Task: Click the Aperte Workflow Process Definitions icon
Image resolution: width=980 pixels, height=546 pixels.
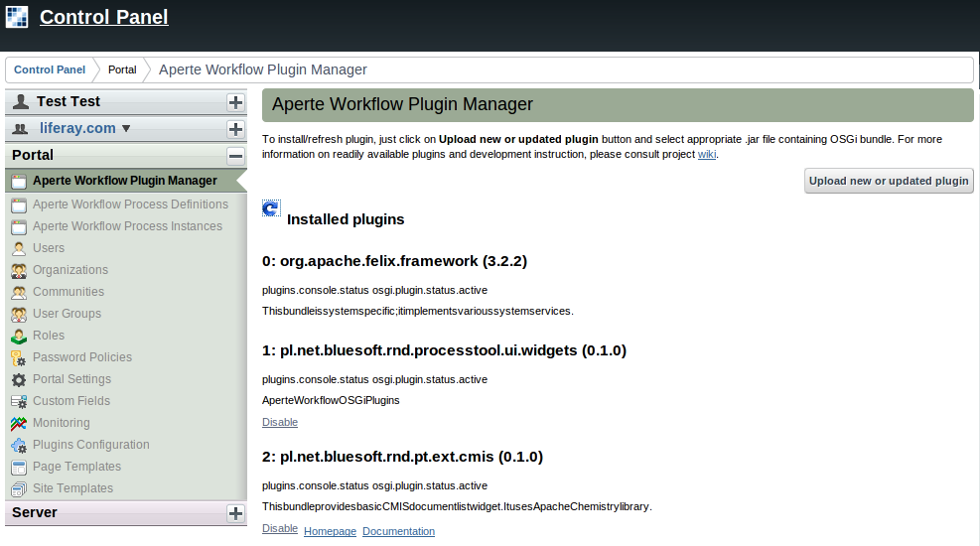Action: point(19,205)
